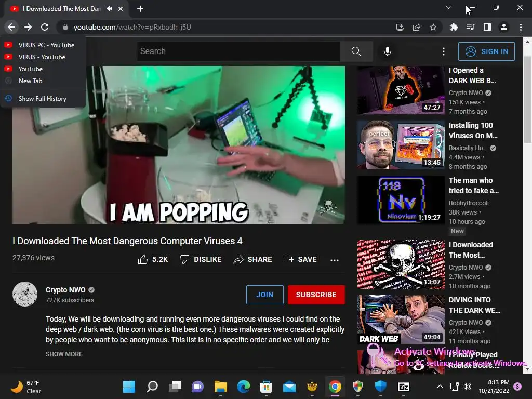The height and width of the screenshot is (399, 532).
Task: Open 'DIVING INTO THE DARK WE...' video title
Action: 474,305
